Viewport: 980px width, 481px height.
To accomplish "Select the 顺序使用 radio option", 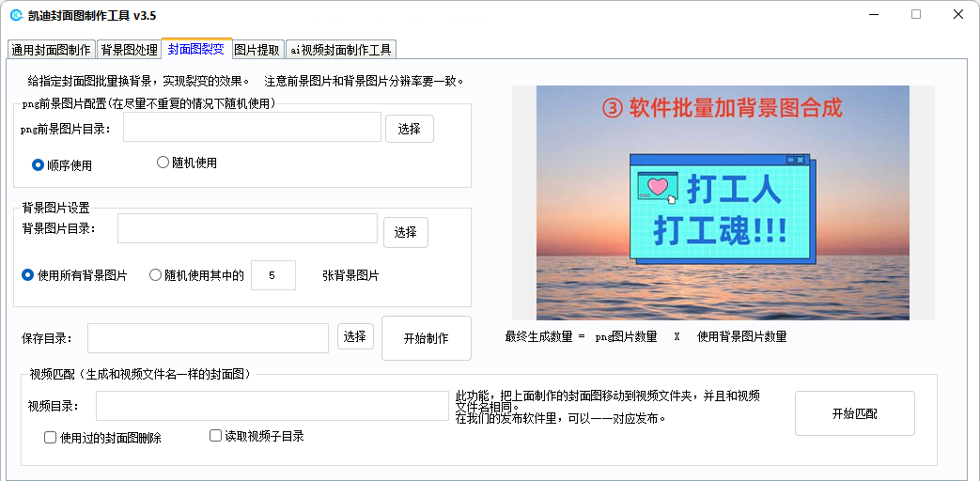I will pos(62,165).
